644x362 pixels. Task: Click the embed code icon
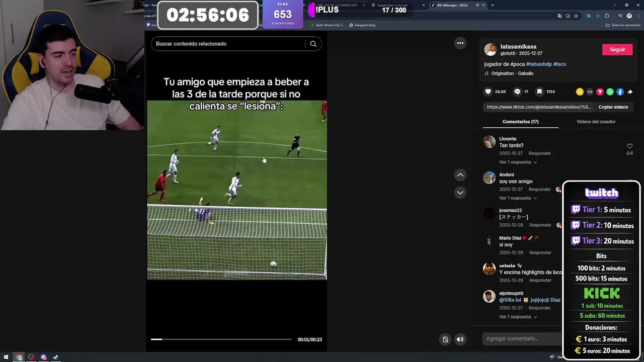click(x=590, y=92)
